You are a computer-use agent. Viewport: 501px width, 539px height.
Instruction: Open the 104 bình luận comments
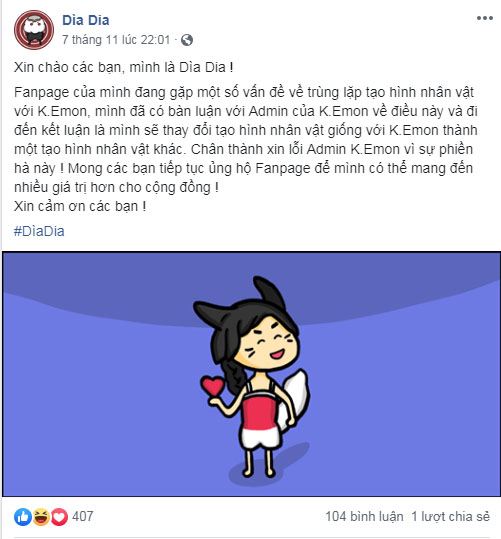point(364,517)
